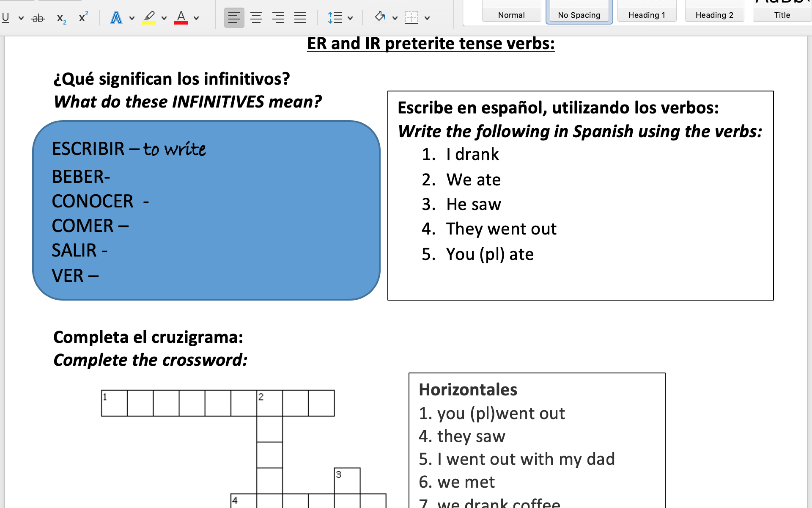
Task: Click the 'COMER –' line
Action: click(90, 226)
